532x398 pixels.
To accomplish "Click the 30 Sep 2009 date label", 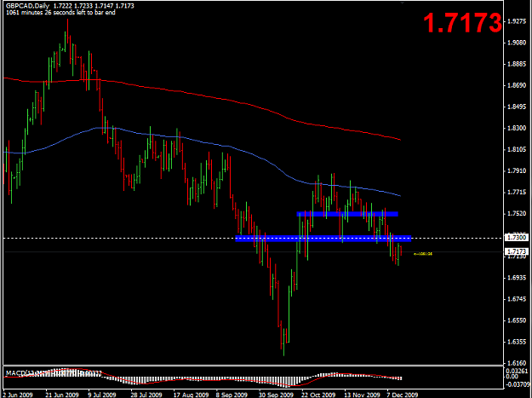I will pyautogui.click(x=276, y=395).
